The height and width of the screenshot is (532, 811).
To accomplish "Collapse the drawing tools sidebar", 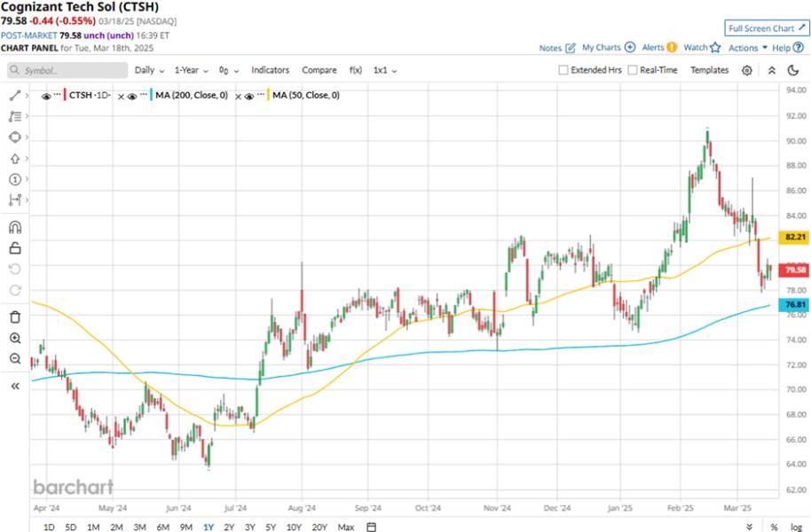I will (15, 386).
